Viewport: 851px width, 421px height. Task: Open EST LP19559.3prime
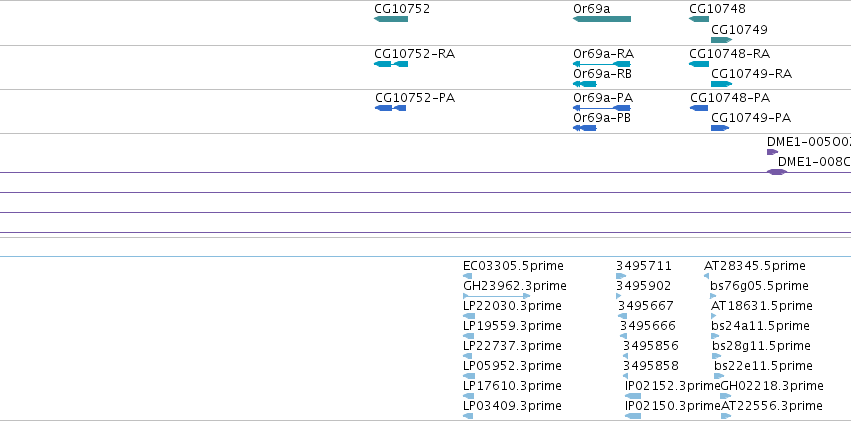469,336
